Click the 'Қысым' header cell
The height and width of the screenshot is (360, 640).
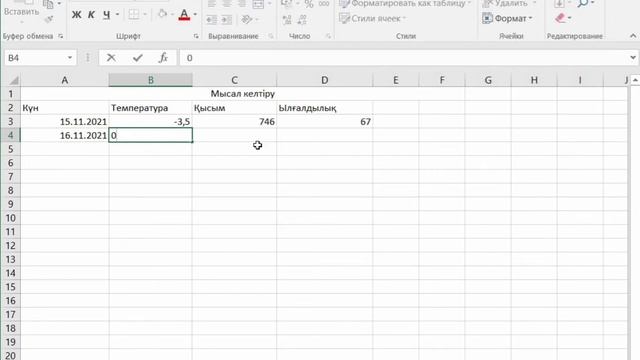[234, 108]
